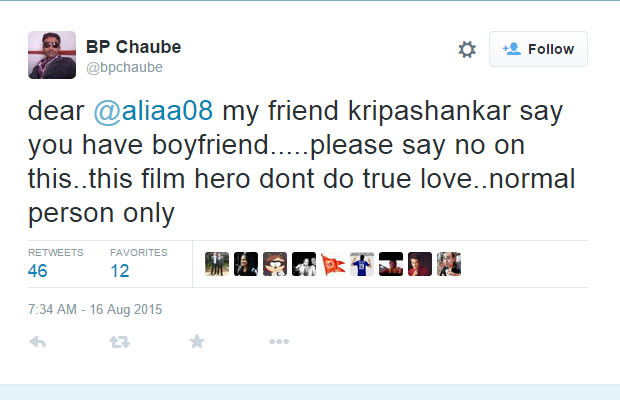Click the black-and-white photo avatar
Viewport: 620px width, 400px height.
[304, 263]
